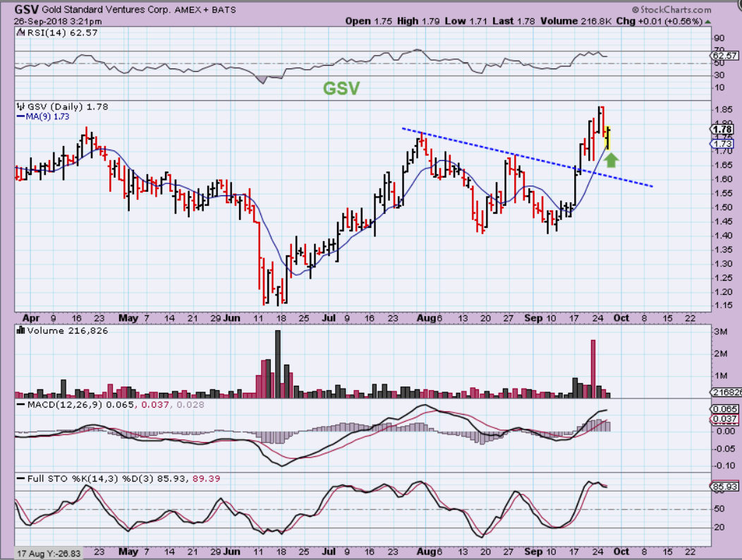Click the 1.15 price axis label
742x560 pixels.
point(723,305)
